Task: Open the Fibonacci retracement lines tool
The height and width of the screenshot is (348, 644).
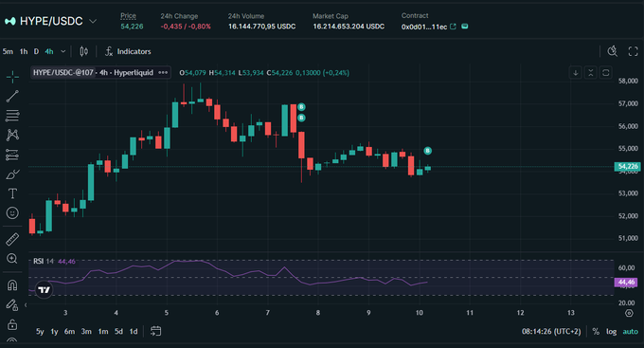Action: [12, 116]
